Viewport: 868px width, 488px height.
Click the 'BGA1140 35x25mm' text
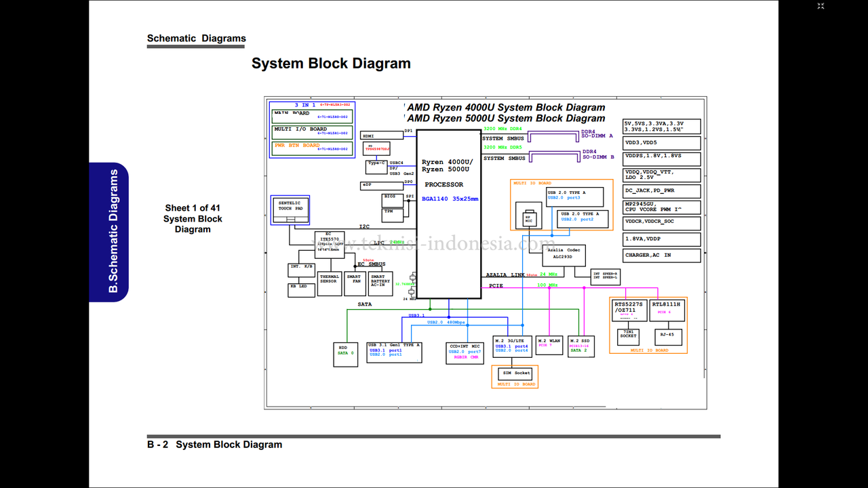450,199
